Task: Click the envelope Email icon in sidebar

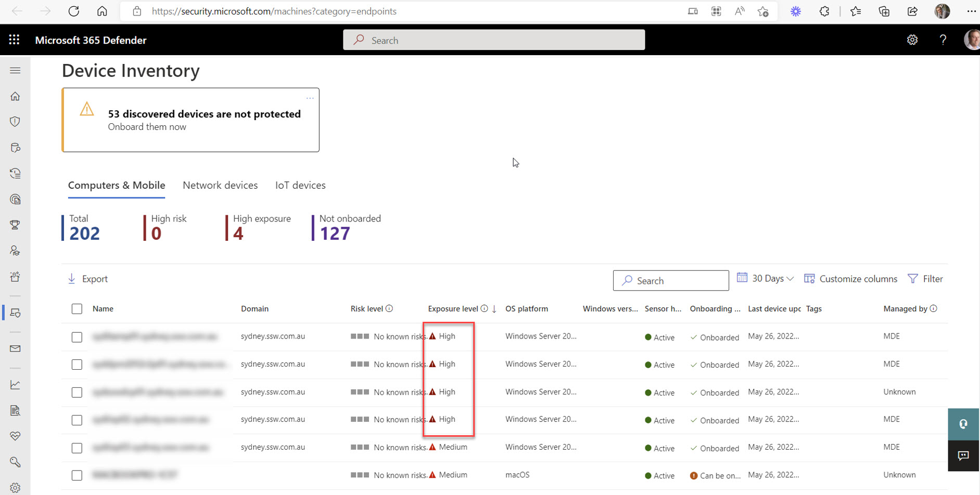Action: click(x=15, y=348)
